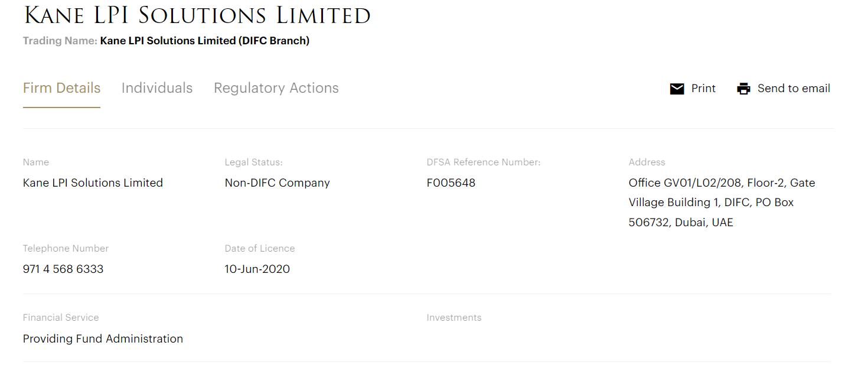Click the Financial Service label
The image size is (868, 365).
click(61, 318)
